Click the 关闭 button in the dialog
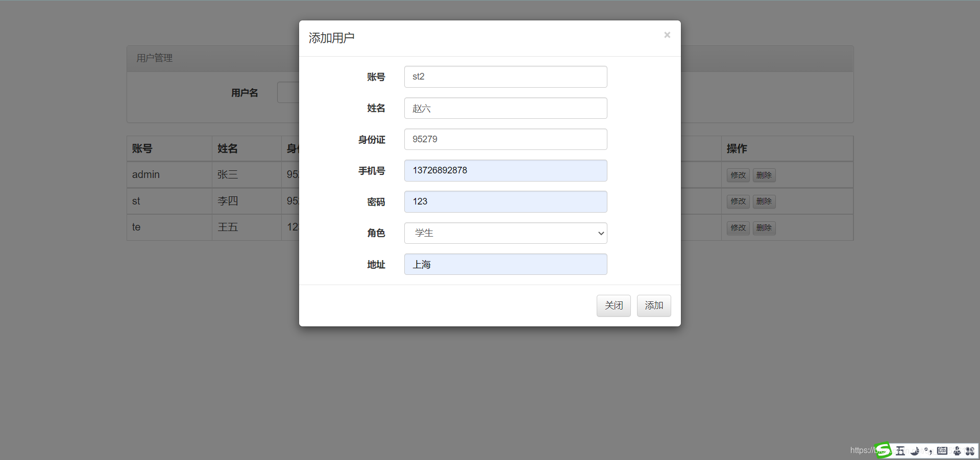 tap(614, 305)
